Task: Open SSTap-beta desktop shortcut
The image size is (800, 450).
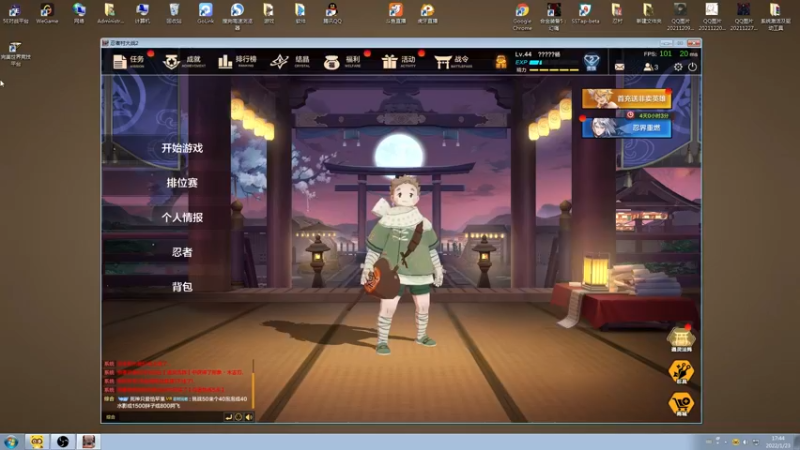Action: [x=585, y=13]
